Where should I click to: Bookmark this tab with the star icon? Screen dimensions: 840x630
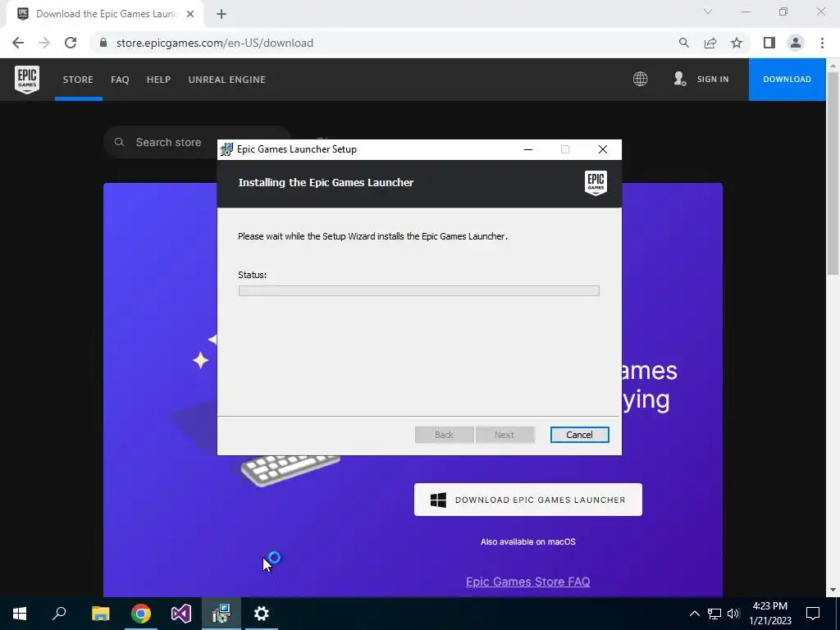[737, 43]
